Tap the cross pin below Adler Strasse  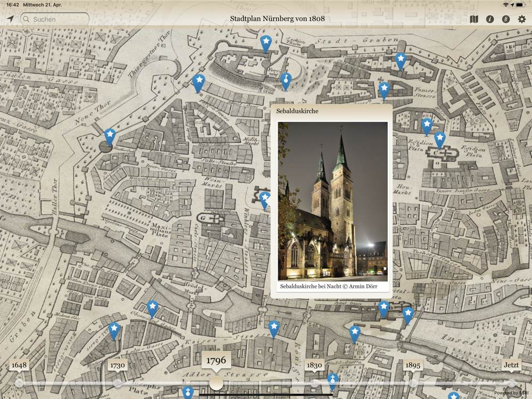(x=188, y=392)
